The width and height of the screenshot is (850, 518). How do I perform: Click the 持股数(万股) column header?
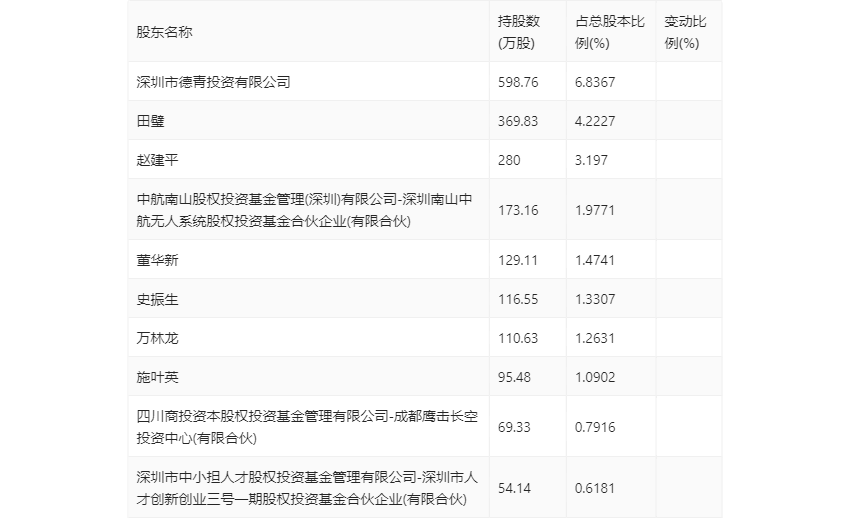pyautogui.click(x=519, y=32)
